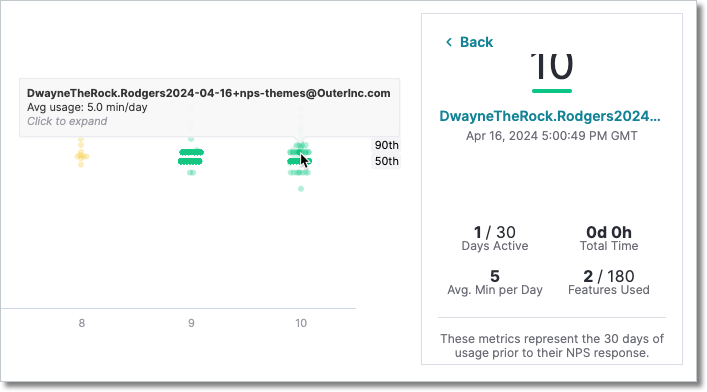Viewport: 707px width, 392px height.
Task: Click the Days Active metric
Action: tap(495, 238)
